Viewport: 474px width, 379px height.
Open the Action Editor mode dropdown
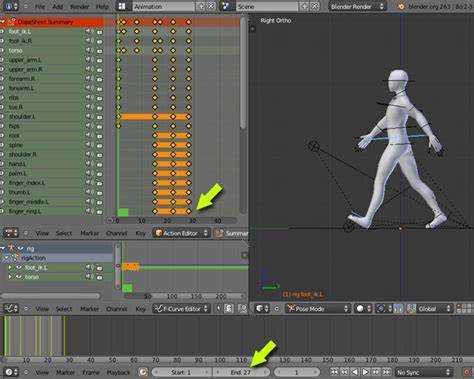182,233
